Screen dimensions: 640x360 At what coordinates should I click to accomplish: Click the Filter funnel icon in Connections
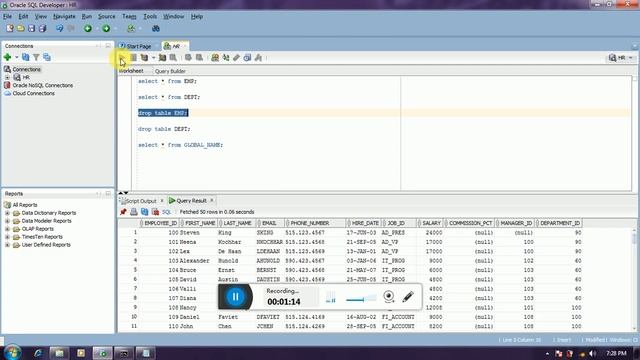click(x=36, y=57)
